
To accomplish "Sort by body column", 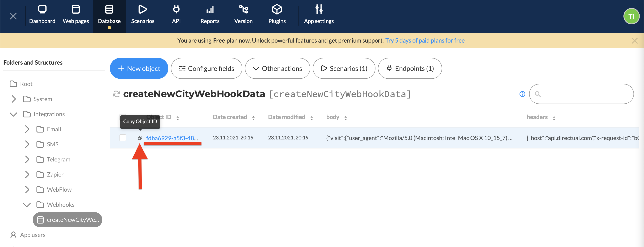I will click(345, 118).
